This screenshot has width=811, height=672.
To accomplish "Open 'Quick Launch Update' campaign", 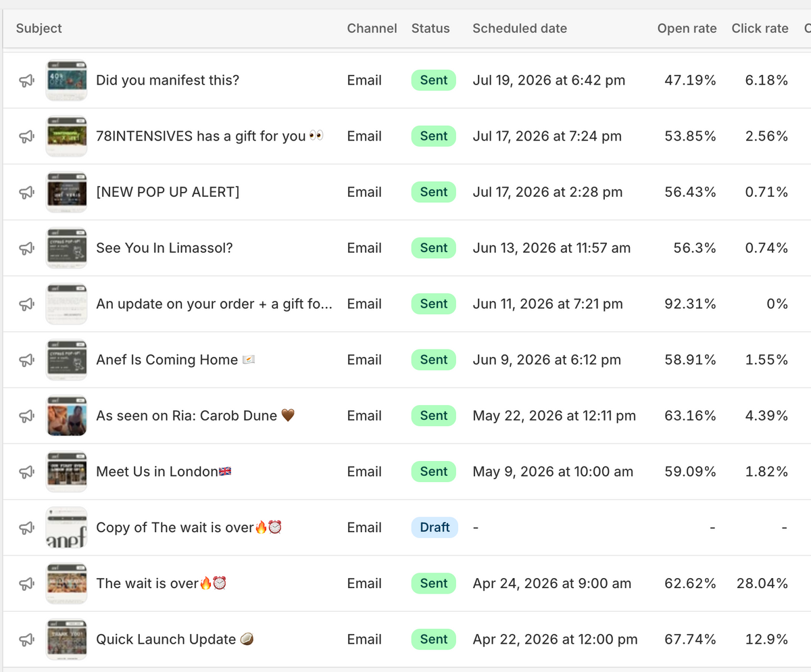I will [174, 640].
